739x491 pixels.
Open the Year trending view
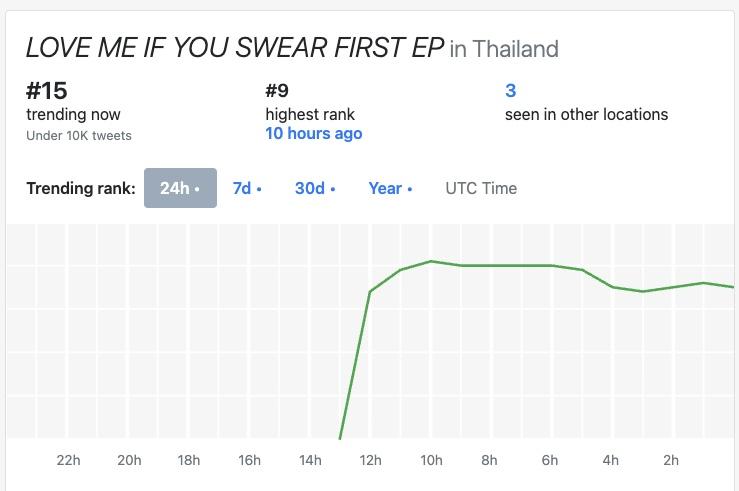coord(389,188)
